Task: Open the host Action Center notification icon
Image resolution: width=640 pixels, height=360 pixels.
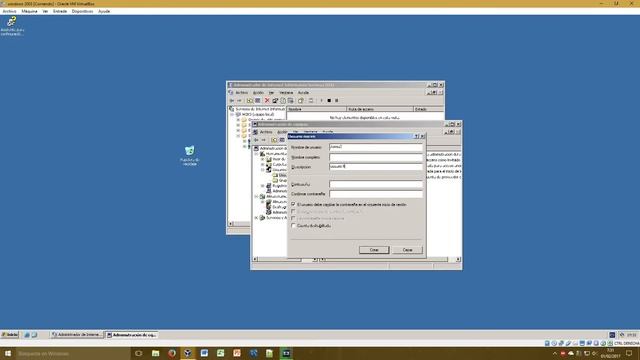Action: coord(629,353)
